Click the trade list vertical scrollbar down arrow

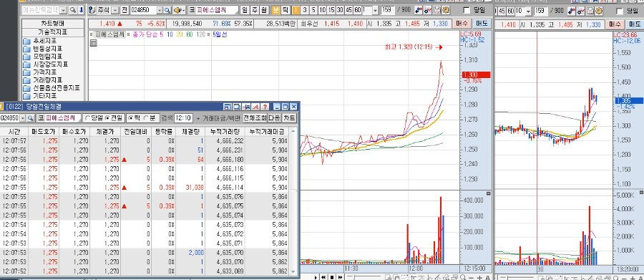293,272
